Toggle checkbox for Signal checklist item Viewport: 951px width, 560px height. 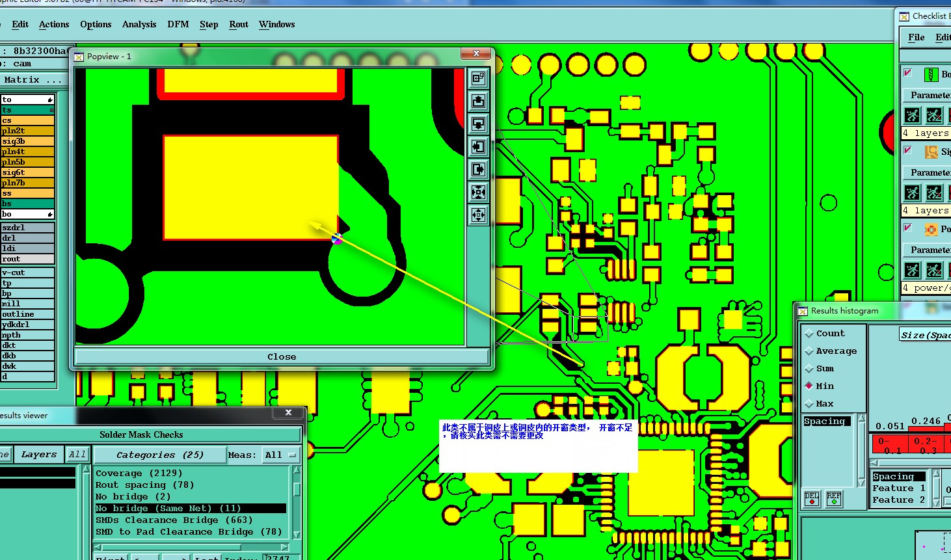pos(908,150)
